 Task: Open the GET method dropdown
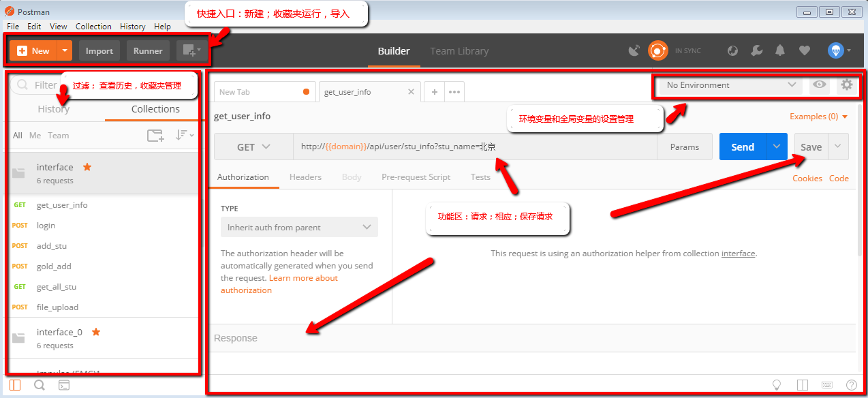(253, 147)
